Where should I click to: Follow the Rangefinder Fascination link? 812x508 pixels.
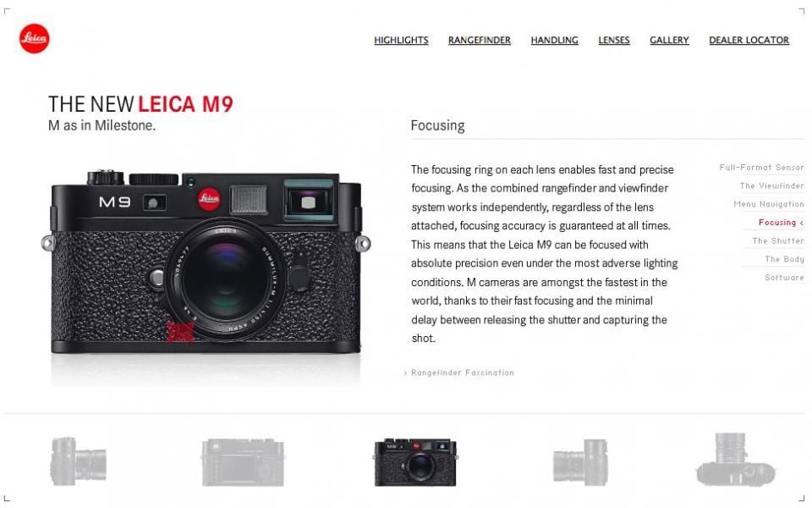(458, 373)
